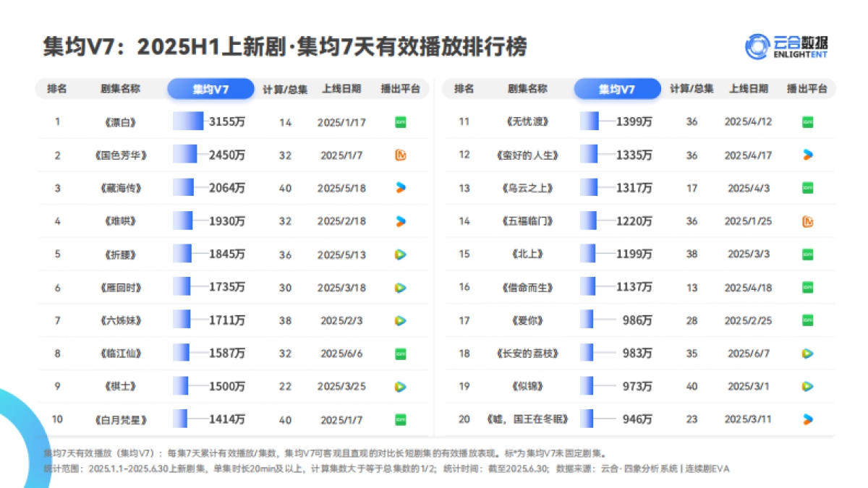Select the 上线日期 column header on the right table
Screen dimensions: 868x488
(748, 89)
